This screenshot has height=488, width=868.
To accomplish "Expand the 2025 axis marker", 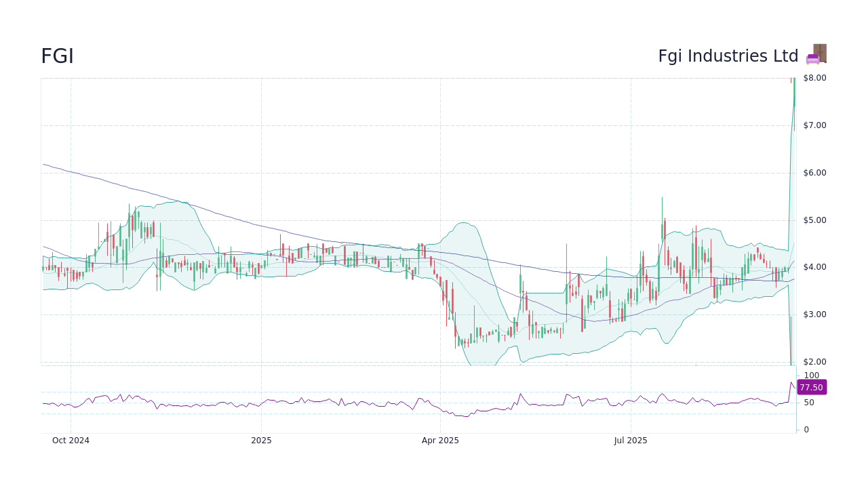I will coord(261,440).
